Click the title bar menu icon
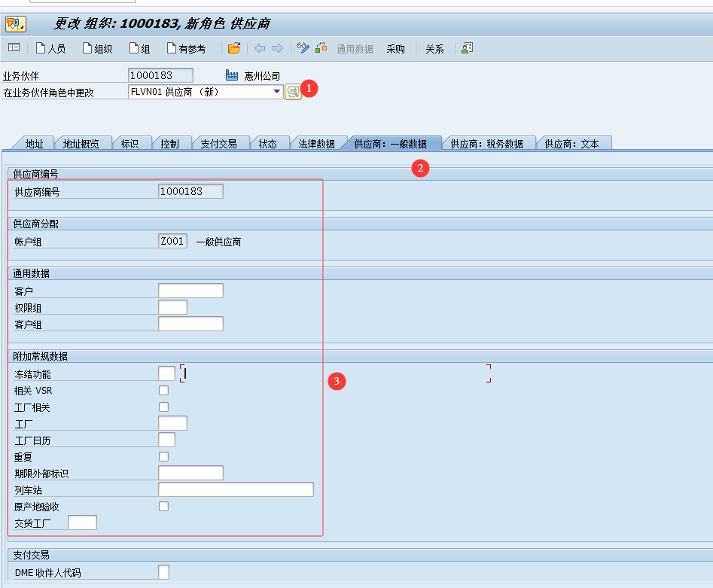Screen dimensions: 713x588 coord(15,24)
